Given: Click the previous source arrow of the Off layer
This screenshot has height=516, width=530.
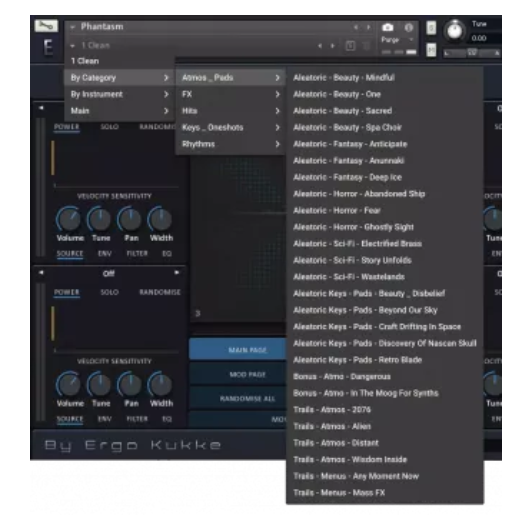Looking at the screenshot, I should (x=41, y=272).
